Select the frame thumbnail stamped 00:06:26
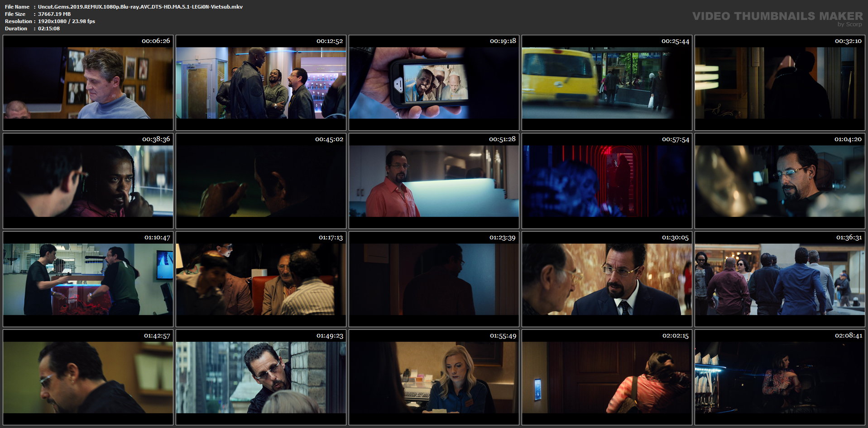This screenshot has width=868, height=428. click(x=88, y=83)
